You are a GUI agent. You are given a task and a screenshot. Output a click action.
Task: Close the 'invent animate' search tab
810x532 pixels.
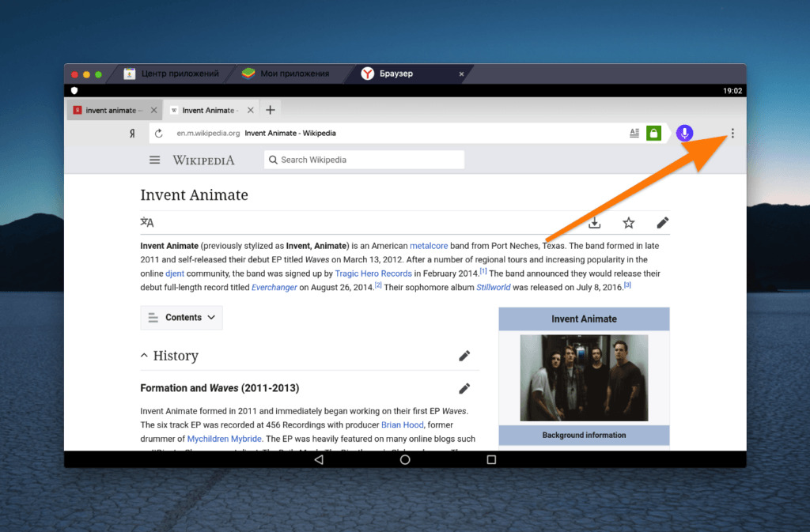pyautogui.click(x=154, y=110)
